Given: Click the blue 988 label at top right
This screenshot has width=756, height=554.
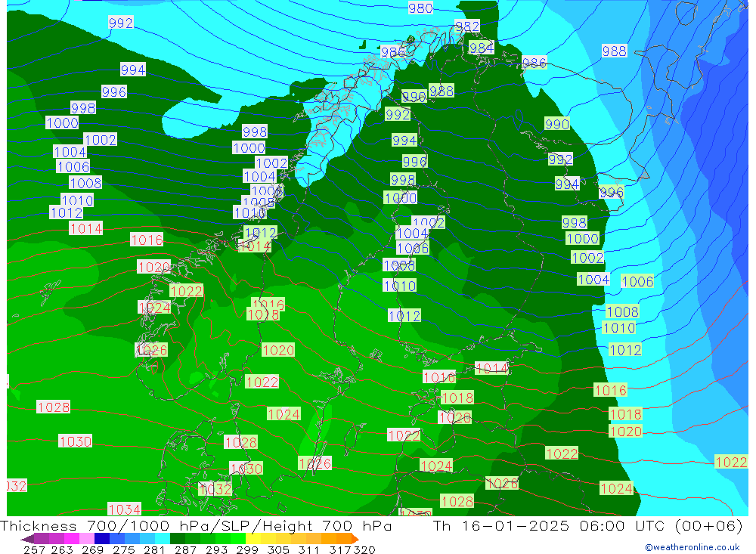Looking at the screenshot, I should [614, 51].
